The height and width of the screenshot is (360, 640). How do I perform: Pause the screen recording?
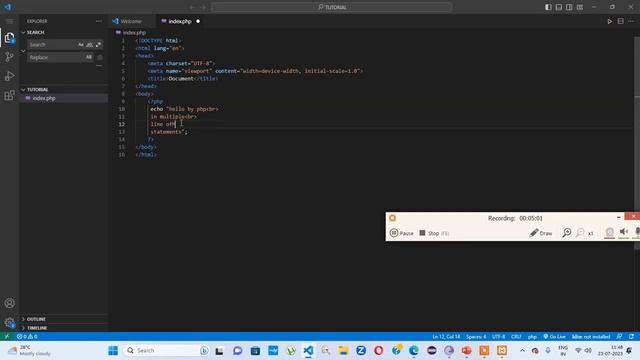click(x=402, y=233)
